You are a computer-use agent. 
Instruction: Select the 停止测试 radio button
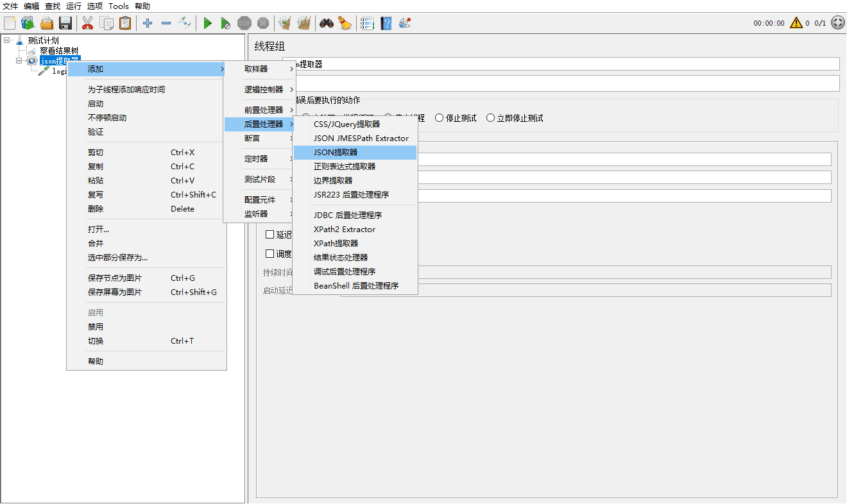point(456,118)
